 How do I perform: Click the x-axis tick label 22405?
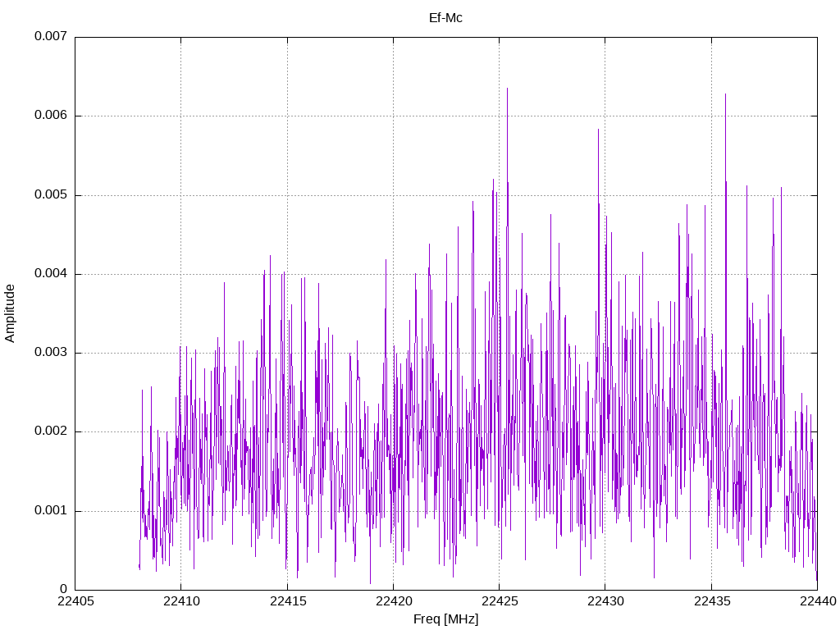[x=75, y=601]
